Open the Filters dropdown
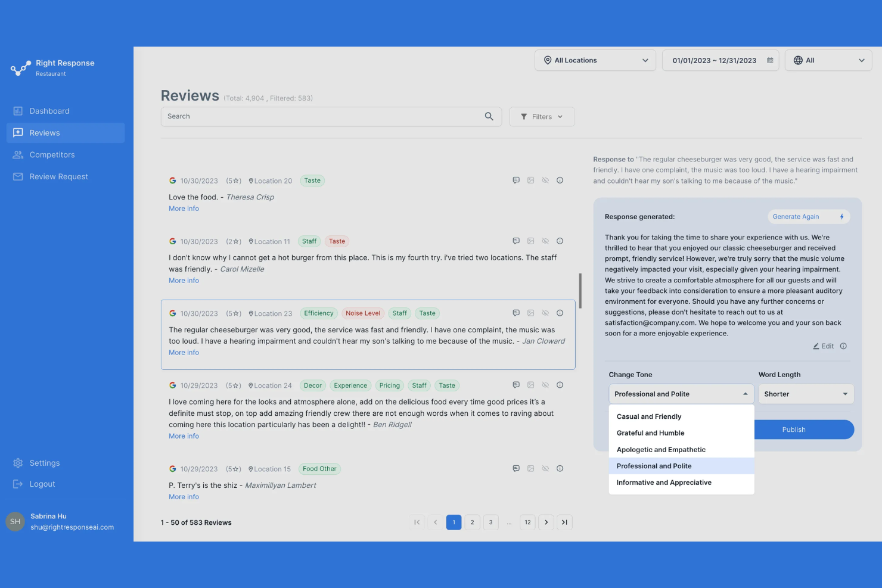882x588 pixels. (x=541, y=116)
